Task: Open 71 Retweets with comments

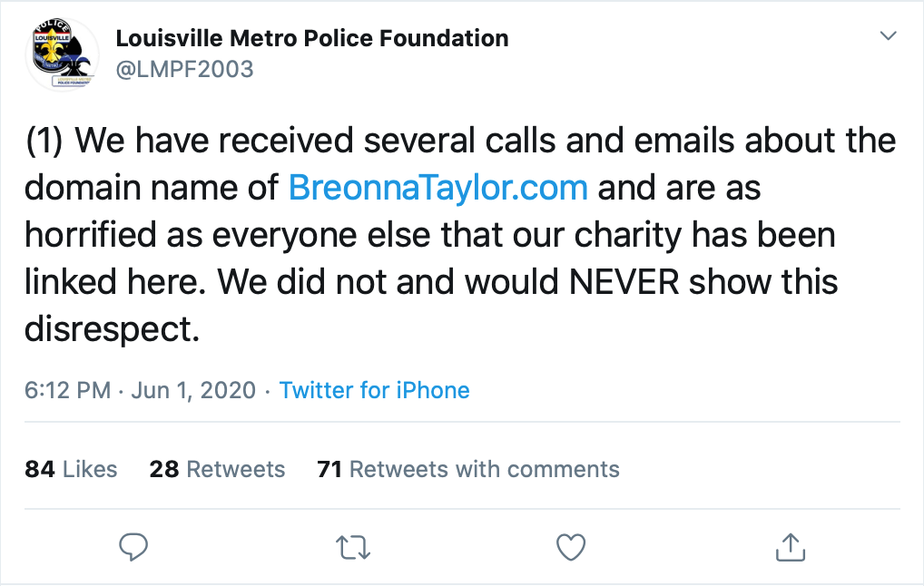Action: 467,469
